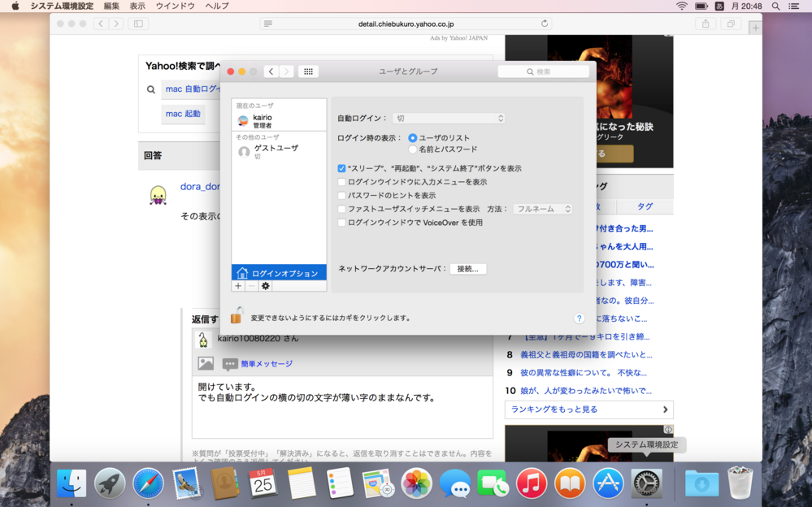Open the gear action menu below the user list

[x=265, y=286]
